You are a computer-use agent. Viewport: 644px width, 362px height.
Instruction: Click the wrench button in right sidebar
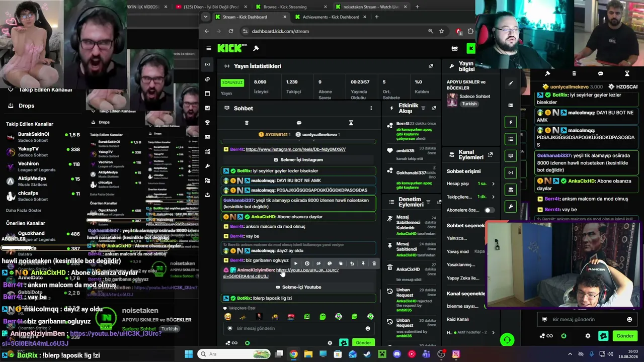coord(511,207)
